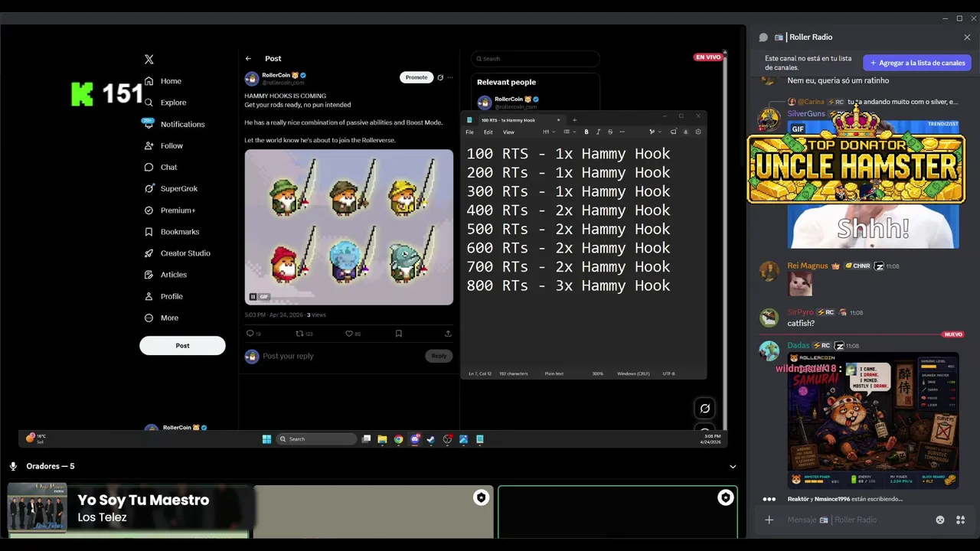Viewport: 980px width, 551px height.
Task: Click the Grok icon next to Promote
Action: 440,77
